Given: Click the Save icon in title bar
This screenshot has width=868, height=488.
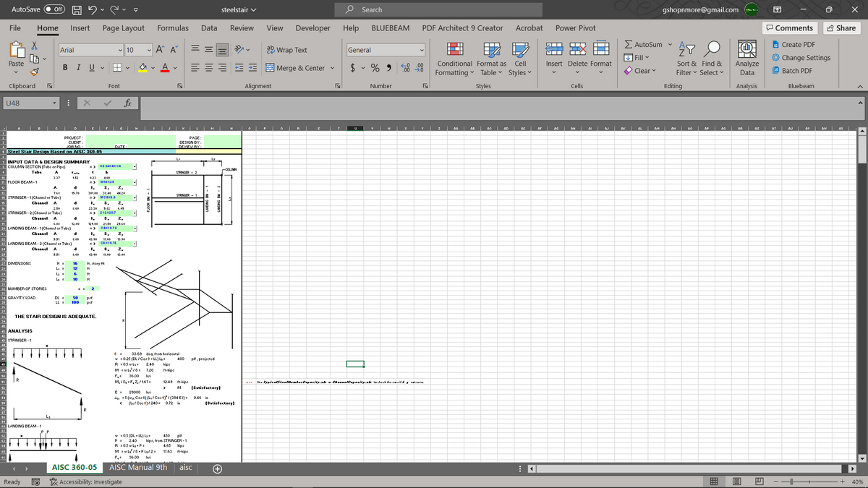Looking at the screenshot, I should 77,9.
